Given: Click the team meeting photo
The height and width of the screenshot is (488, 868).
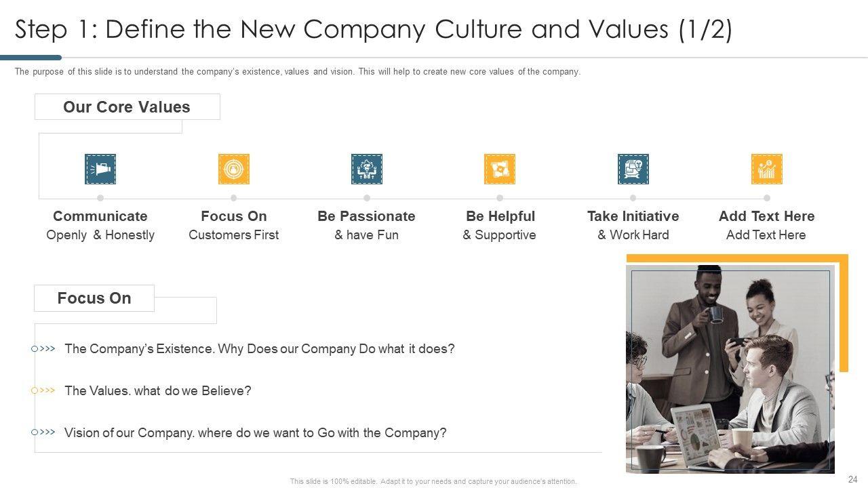Looking at the screenshot, I should coord(730,369).
